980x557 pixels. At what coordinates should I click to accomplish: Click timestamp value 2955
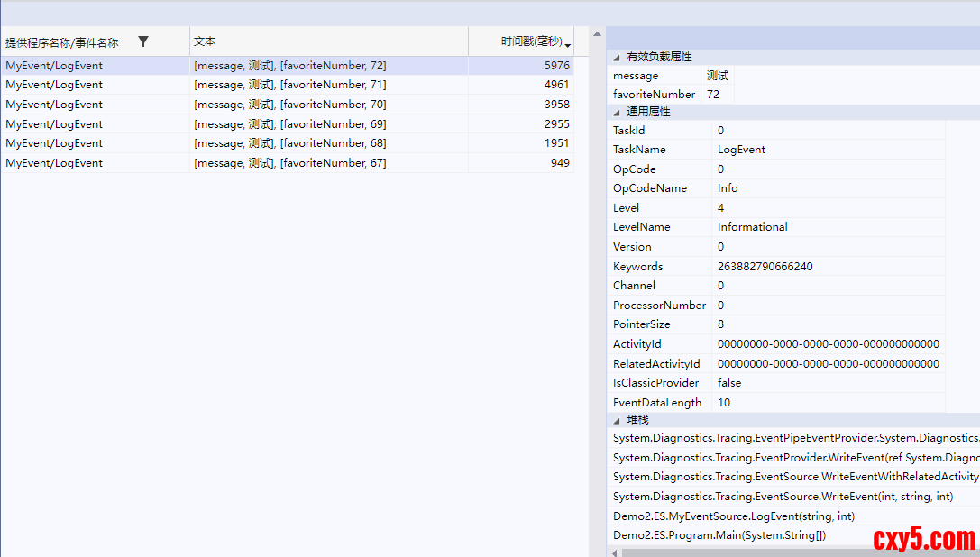click(557, 123)
